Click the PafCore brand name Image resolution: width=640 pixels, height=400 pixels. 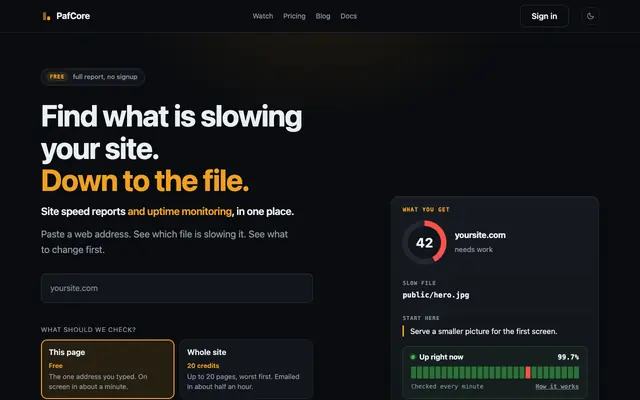coord(73,16)
